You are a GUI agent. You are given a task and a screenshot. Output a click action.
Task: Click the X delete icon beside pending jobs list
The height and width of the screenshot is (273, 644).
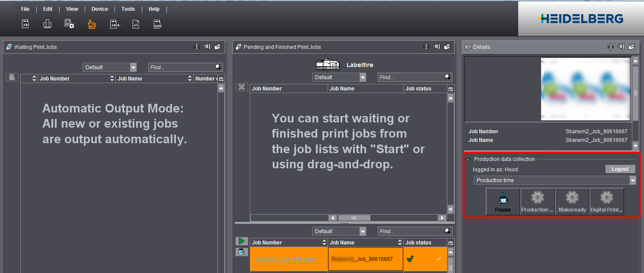click(242, 87)
